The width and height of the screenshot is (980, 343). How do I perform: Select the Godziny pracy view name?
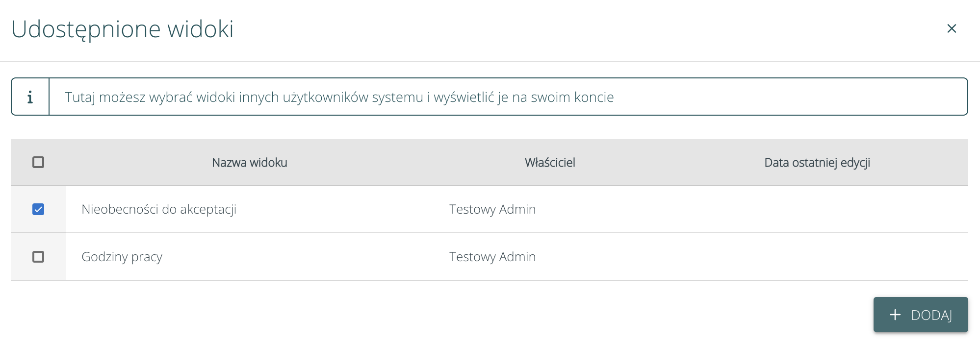pyautogui.click(x=122, y=257)
